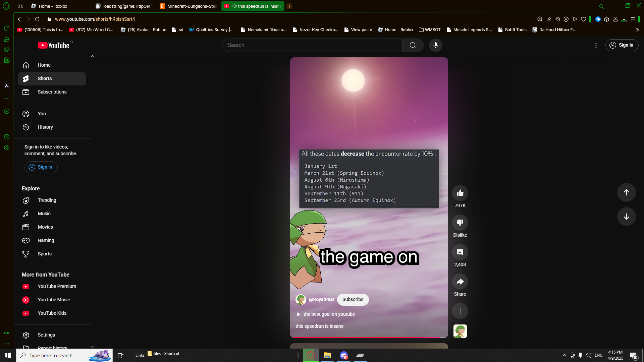
Task: Click the sidebar Sign in button
Action: click(x=41, y=167)
